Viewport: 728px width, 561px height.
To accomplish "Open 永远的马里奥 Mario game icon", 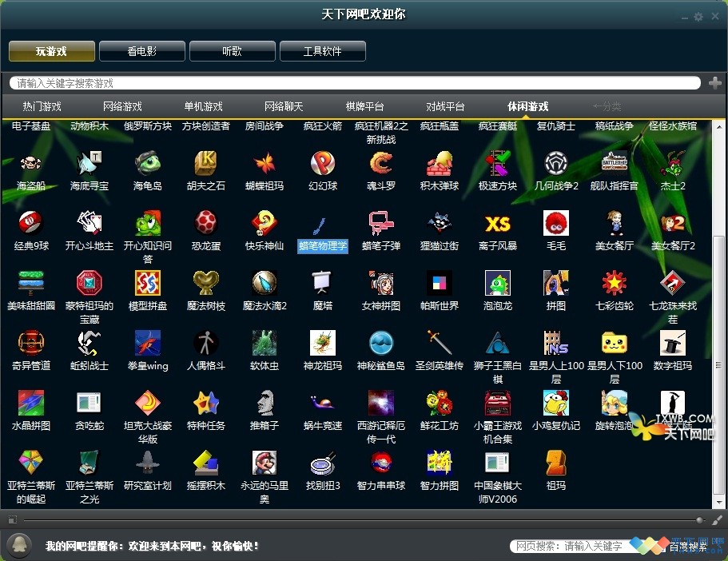I will click(264, 464).
